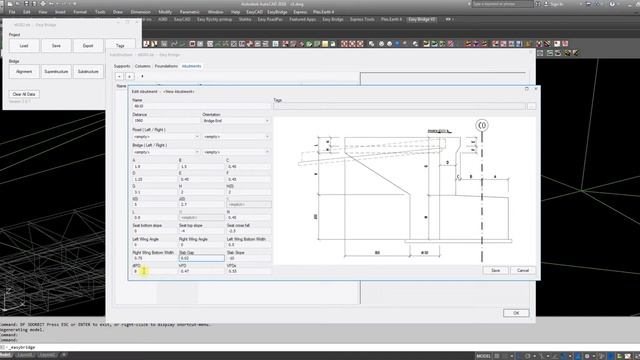Open the File menu
This screenshot has width=640, height=360.
click(12, 12)
